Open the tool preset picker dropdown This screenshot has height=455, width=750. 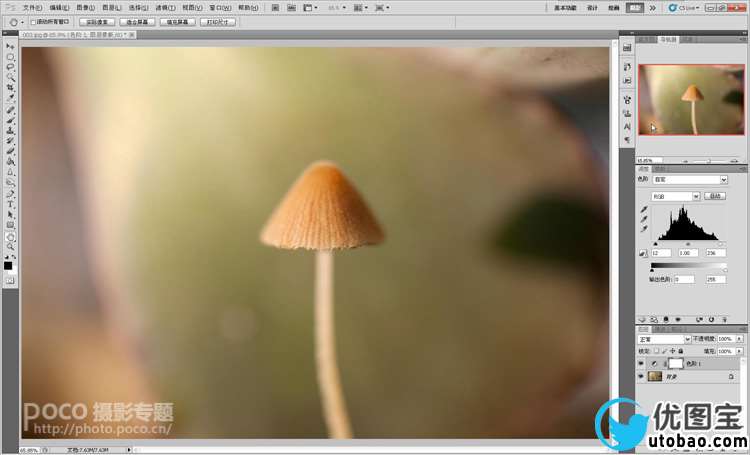pyautogui.click(x=16, y=22)
